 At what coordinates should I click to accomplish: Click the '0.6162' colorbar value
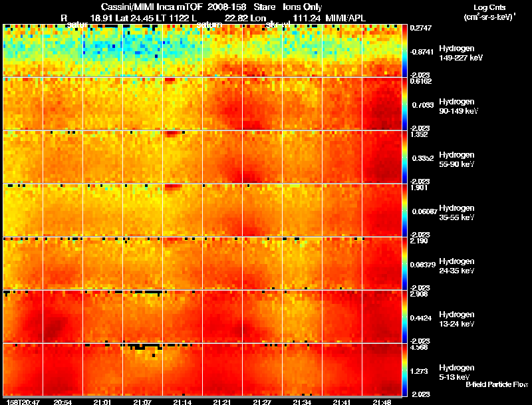pyautogui.click(x=421, y=81)
